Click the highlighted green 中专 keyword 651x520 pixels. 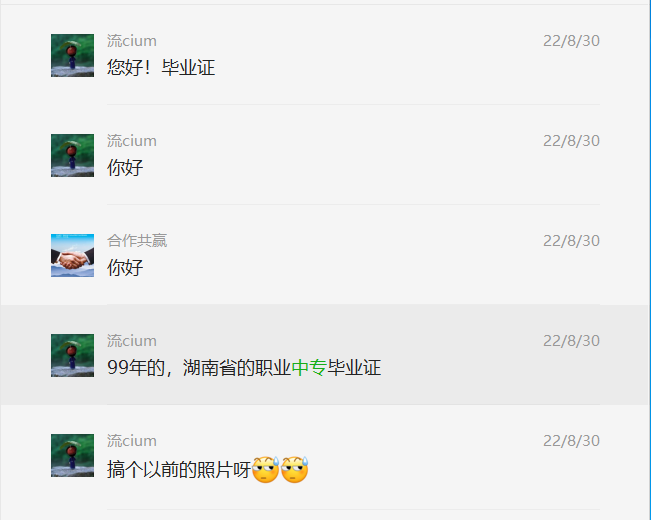[309, 368]
